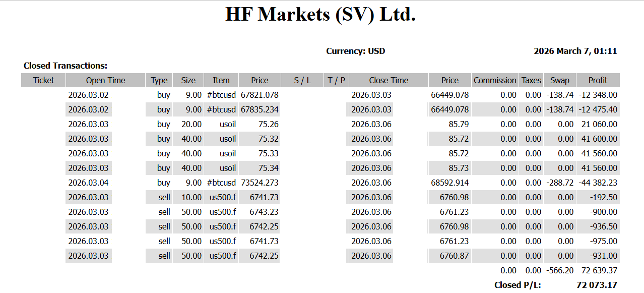Select the Swap column header
This screenshot has height=293, width=644.
559,80
